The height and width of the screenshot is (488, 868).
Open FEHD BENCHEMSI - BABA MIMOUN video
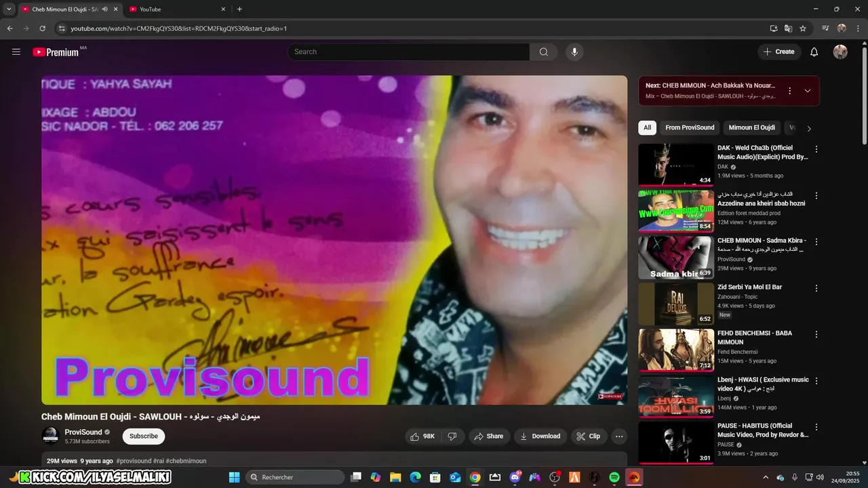coord(676,350)
